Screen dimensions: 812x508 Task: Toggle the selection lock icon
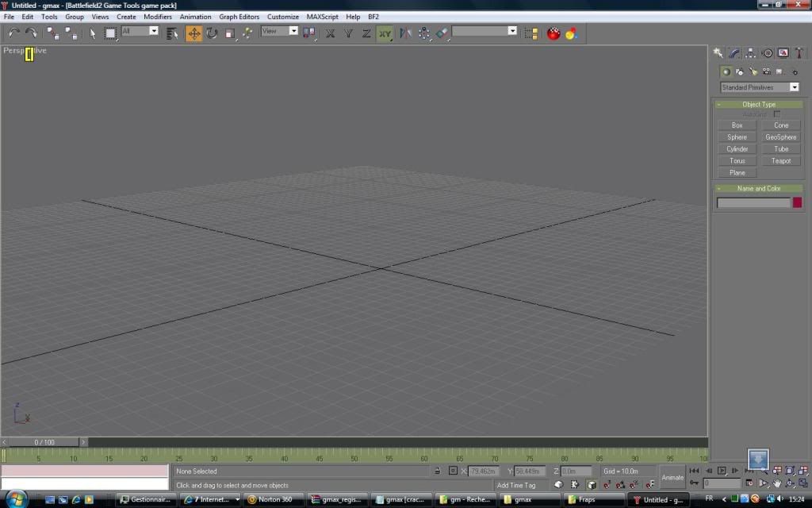(437, 471)
